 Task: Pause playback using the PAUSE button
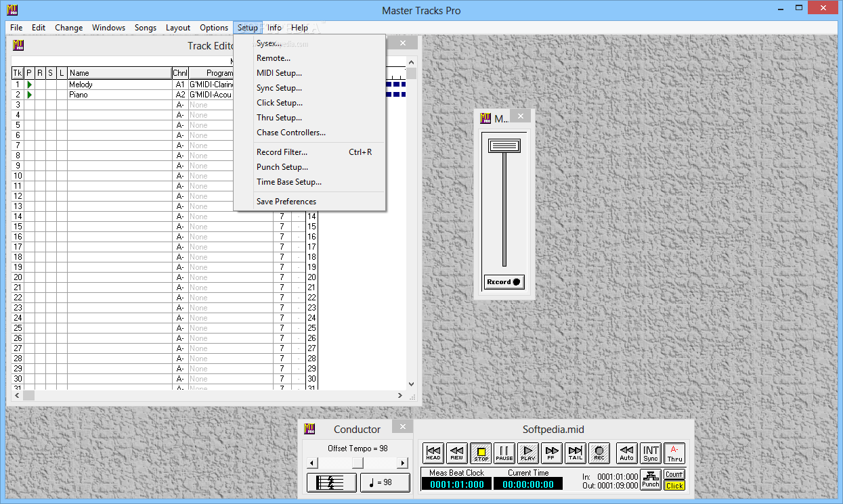tap(504, 453)
